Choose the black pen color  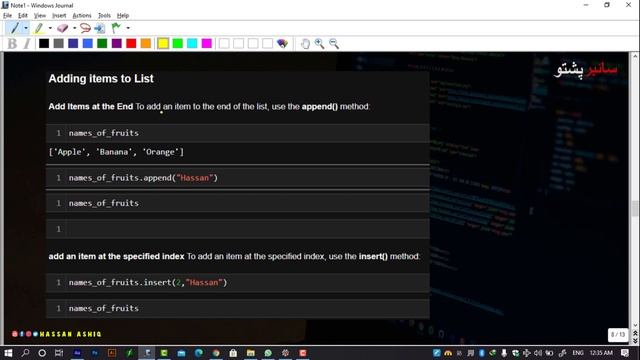click(x=44, y=43)
